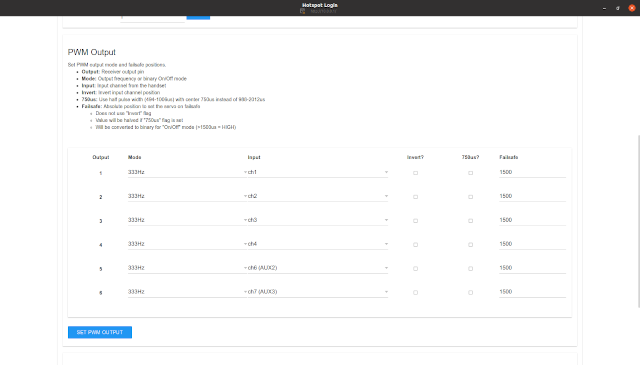Minimize the Hotspot Login window
Image resolution: width=640 pixels, height=365 pixels.
coord(604,8)
